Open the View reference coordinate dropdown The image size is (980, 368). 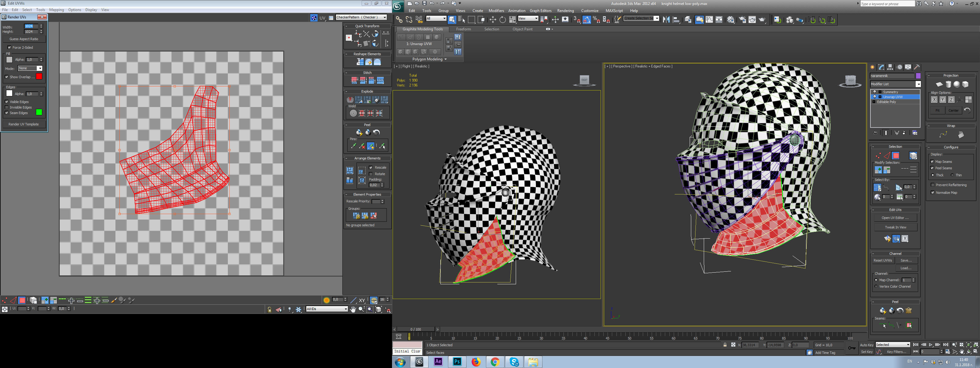coord(528,19)
